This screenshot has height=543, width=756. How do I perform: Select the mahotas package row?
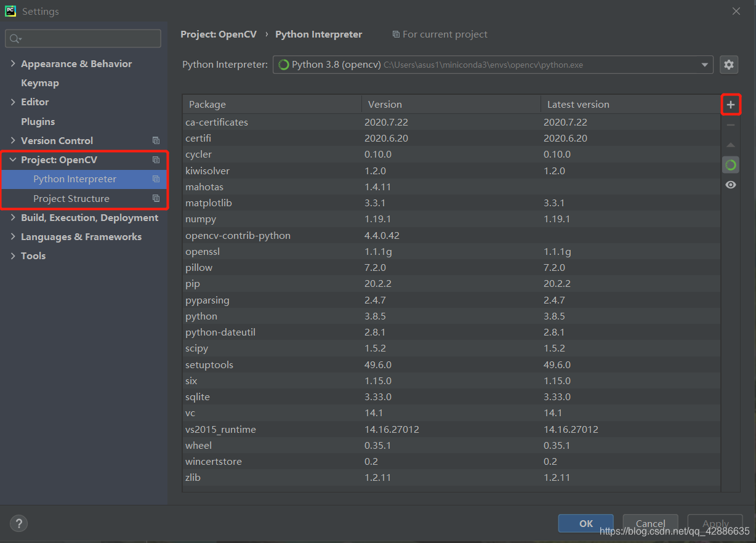click(x=451, y=187)
